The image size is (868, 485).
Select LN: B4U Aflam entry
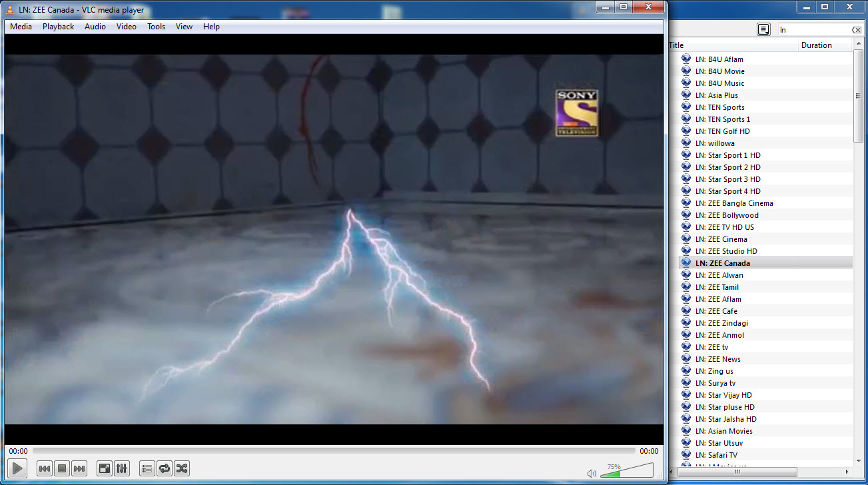(x=719, y=59)
